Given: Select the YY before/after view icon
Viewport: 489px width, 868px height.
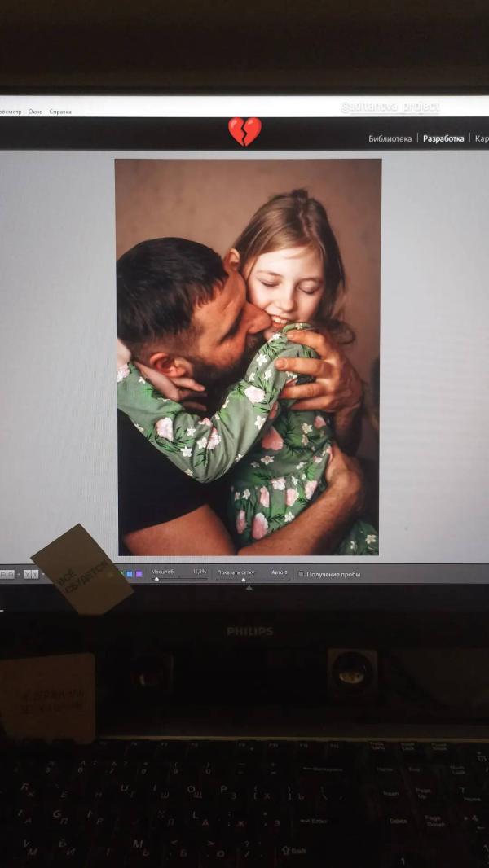Looking at the screenshot, I should click(31, 575).
